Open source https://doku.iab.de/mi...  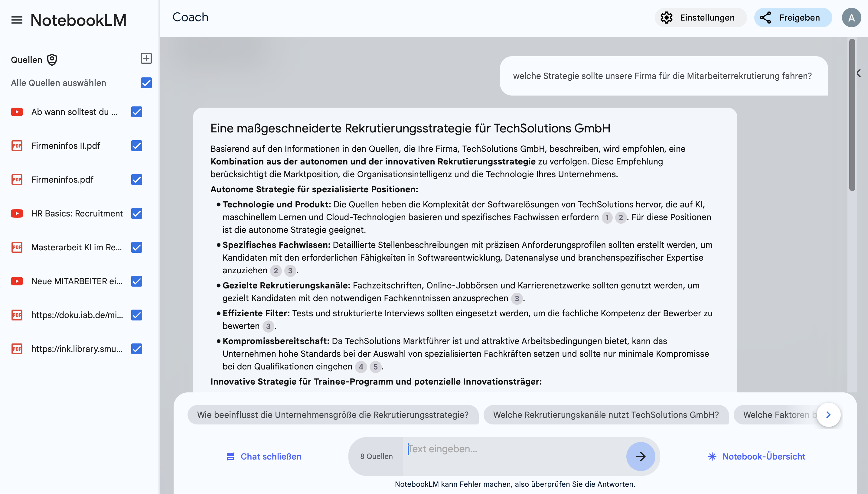click(x=77, y=315)
